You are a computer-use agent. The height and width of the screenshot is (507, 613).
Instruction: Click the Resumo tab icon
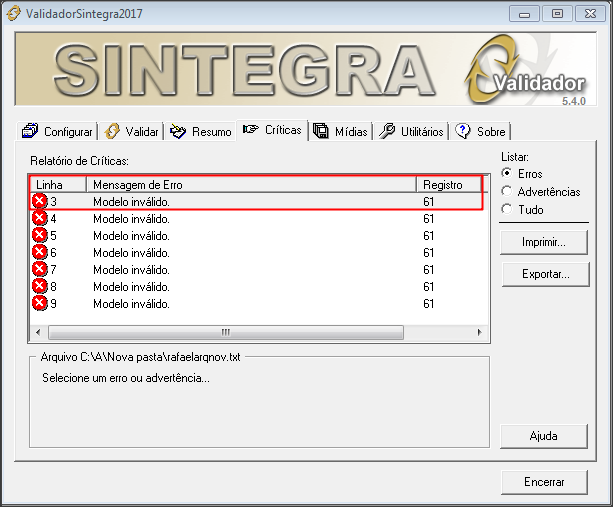(178, 131)
